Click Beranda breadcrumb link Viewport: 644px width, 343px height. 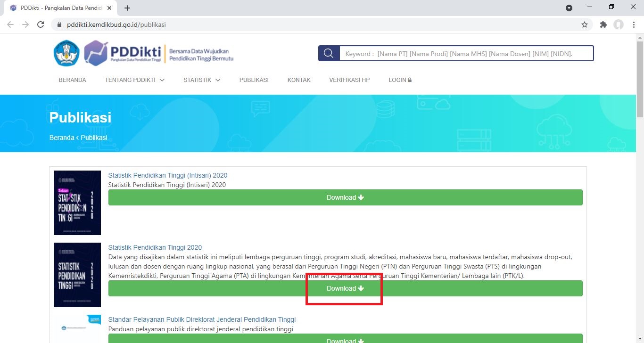click(x=62, y=138)
